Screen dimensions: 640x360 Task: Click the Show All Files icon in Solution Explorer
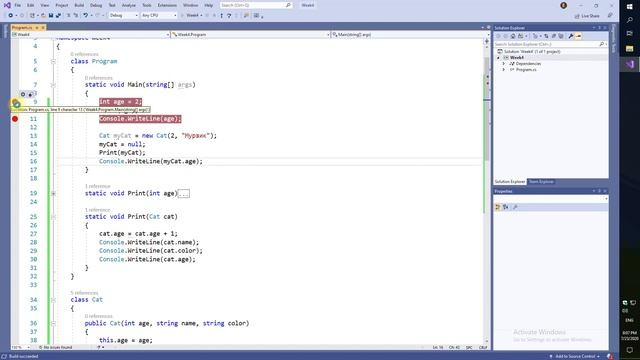tap(561, 36)
